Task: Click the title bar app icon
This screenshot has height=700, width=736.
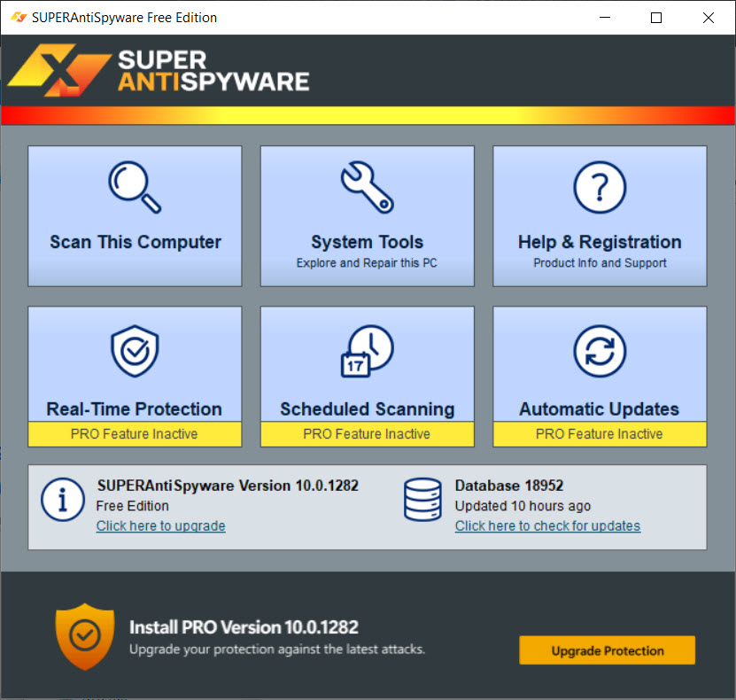Action: click(x=19, y=18)
